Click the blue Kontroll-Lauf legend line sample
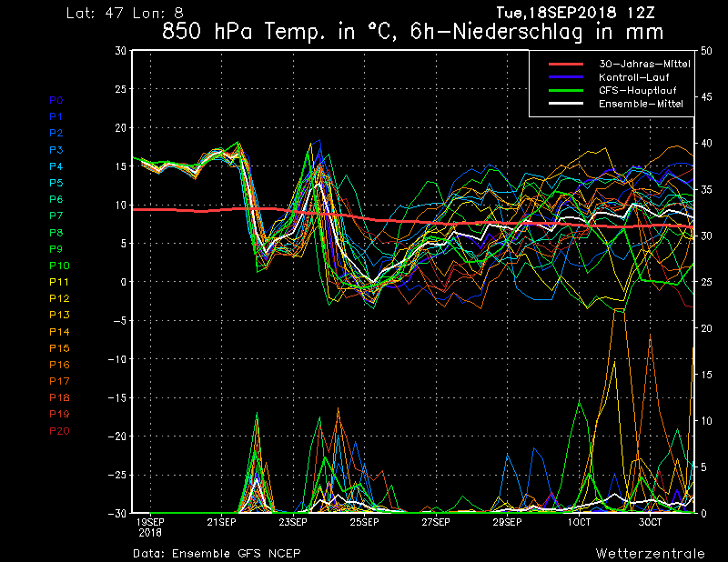The image size is (728, 562). [565, 77]
